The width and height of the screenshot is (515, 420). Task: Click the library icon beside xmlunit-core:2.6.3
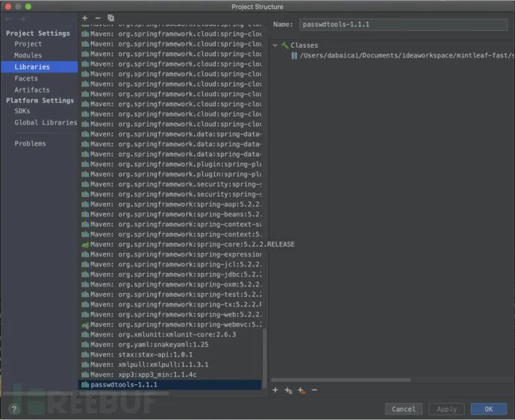pyautogui.click(x=85, y=335)
